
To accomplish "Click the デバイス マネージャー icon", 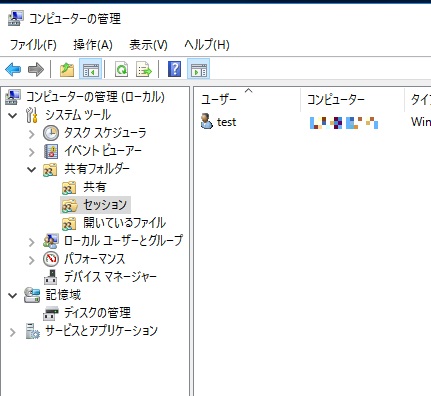I will (51, 277).
